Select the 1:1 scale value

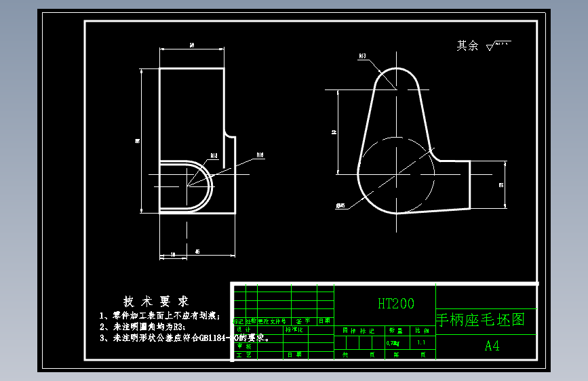click(x=421, y=343)
